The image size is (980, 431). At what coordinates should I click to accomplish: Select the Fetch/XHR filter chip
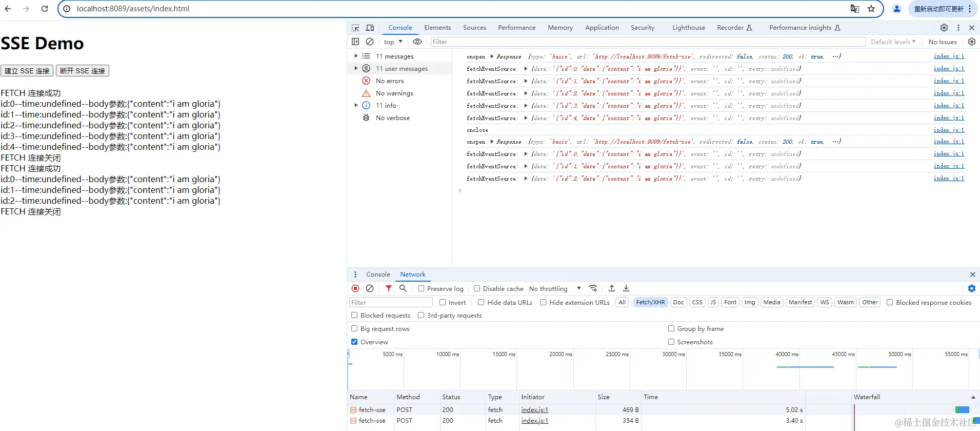pos(650,302)
